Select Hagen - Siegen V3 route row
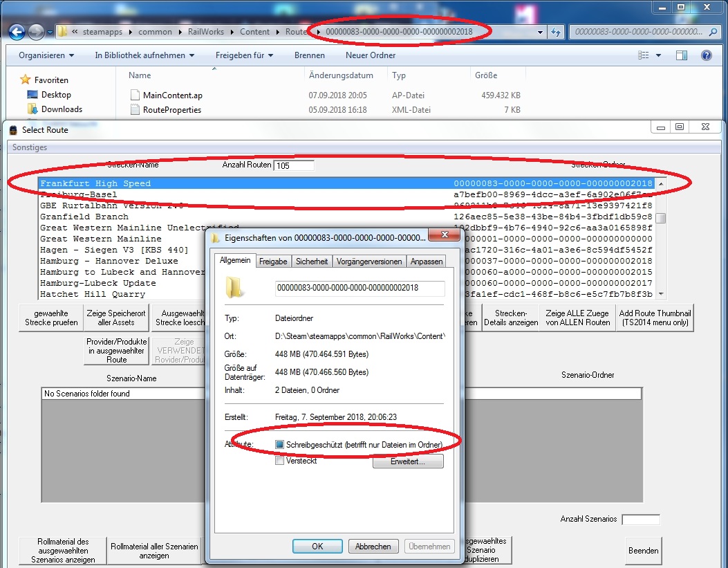Screen dimensions: 728x568 click(114, 250)
